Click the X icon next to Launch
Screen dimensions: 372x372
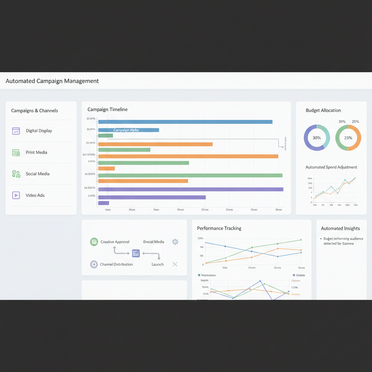point(175,264)
